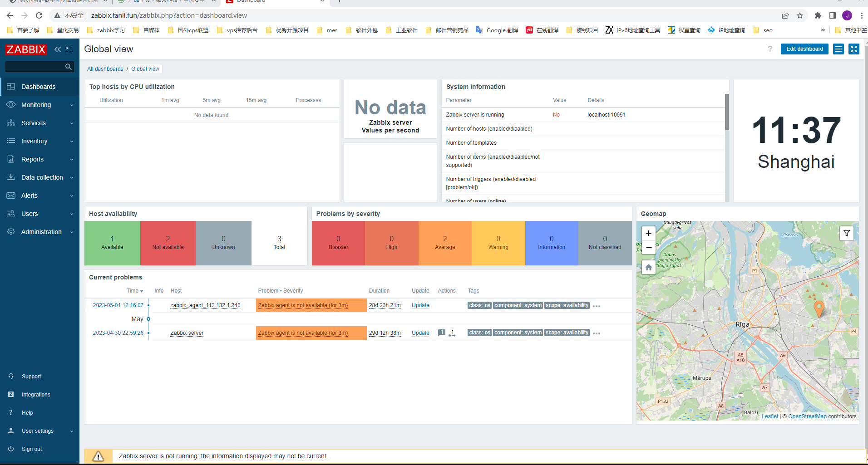Click the Alerts chevron arrow

tap(72, 196)
